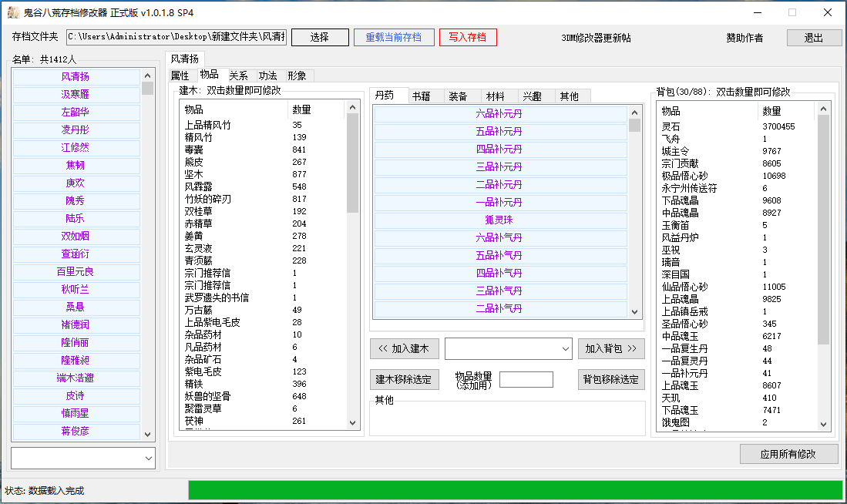Click the 选择 folder browse button
The height and width of the screenshot is (504, 847).
(x=320, y=37)
